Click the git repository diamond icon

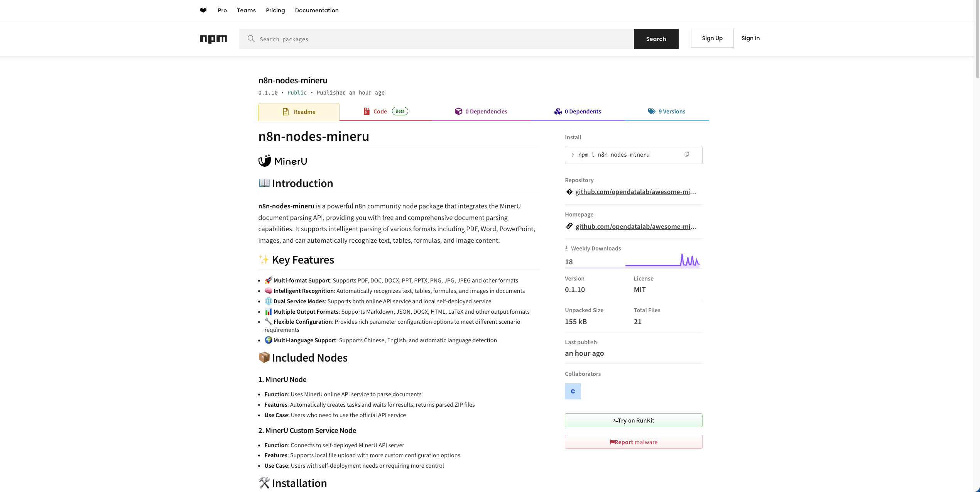tap(569, 192)
